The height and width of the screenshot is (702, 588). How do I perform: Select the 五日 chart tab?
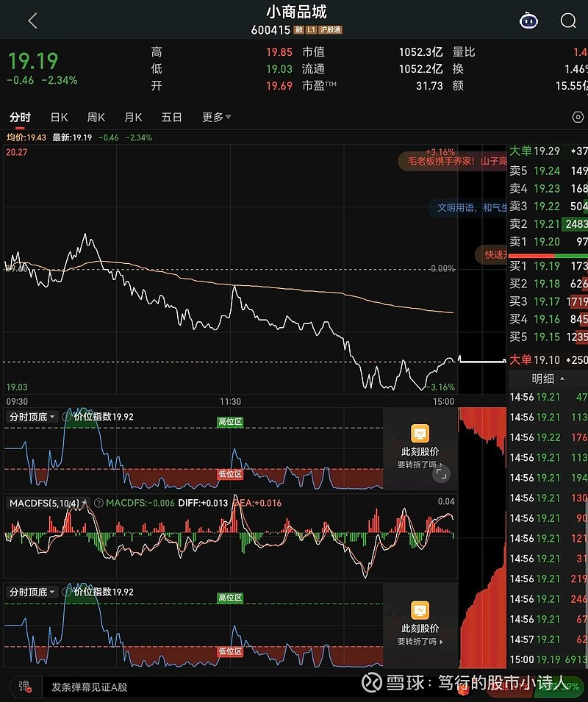(171, 118)
